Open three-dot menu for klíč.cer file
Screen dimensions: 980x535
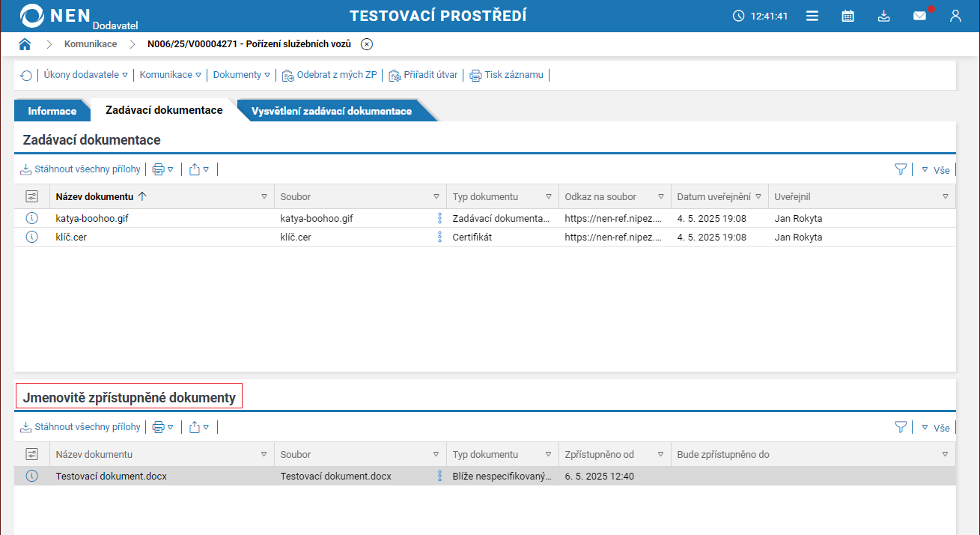[x=439, y=238]
